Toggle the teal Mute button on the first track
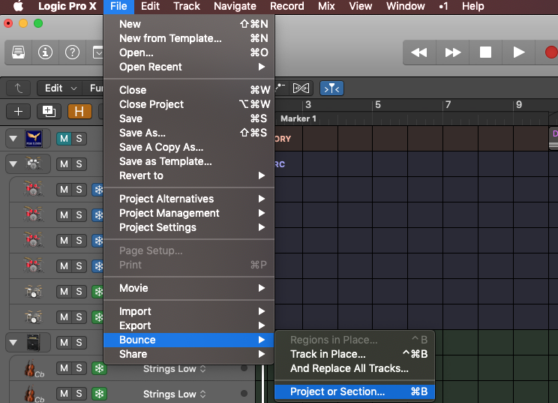The image size is (558, 403). click(64, 138)
